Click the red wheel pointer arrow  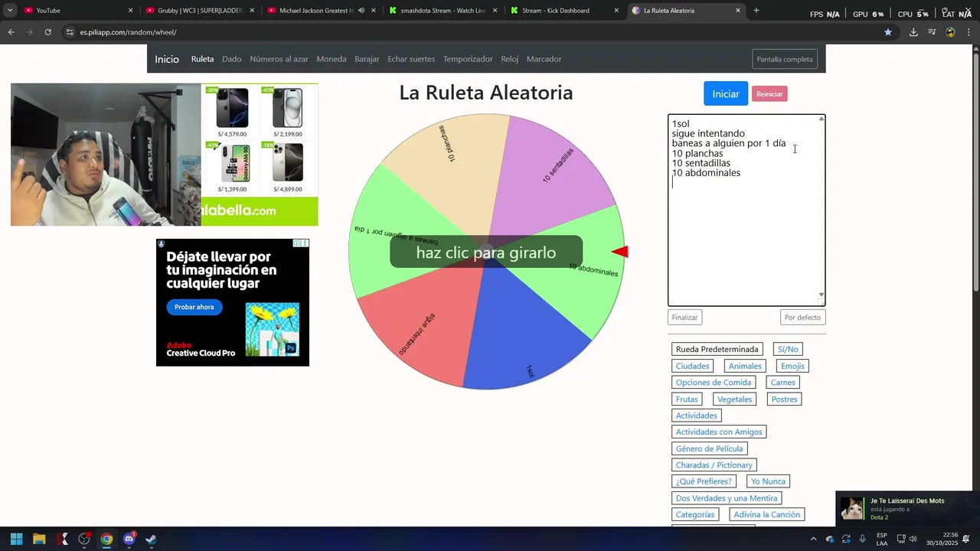point(620,252)
